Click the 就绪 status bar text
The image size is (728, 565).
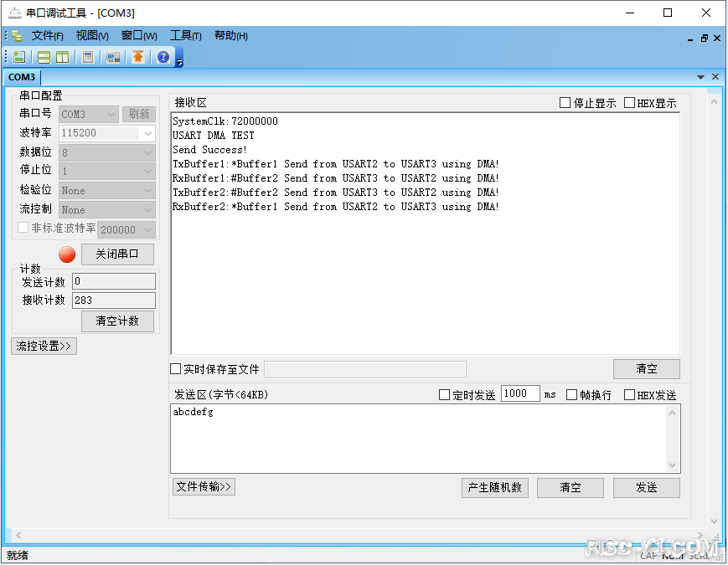pyautogui.click(x=18, y=555)
